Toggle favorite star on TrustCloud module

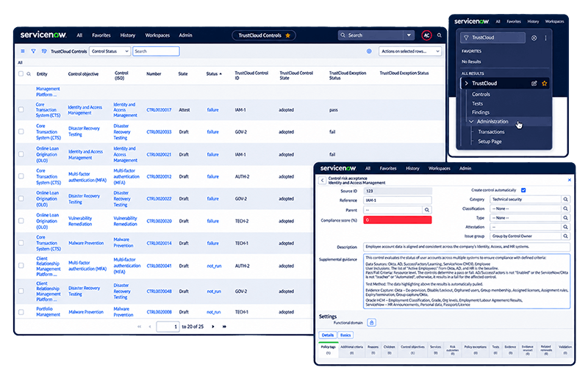point(544,83)
